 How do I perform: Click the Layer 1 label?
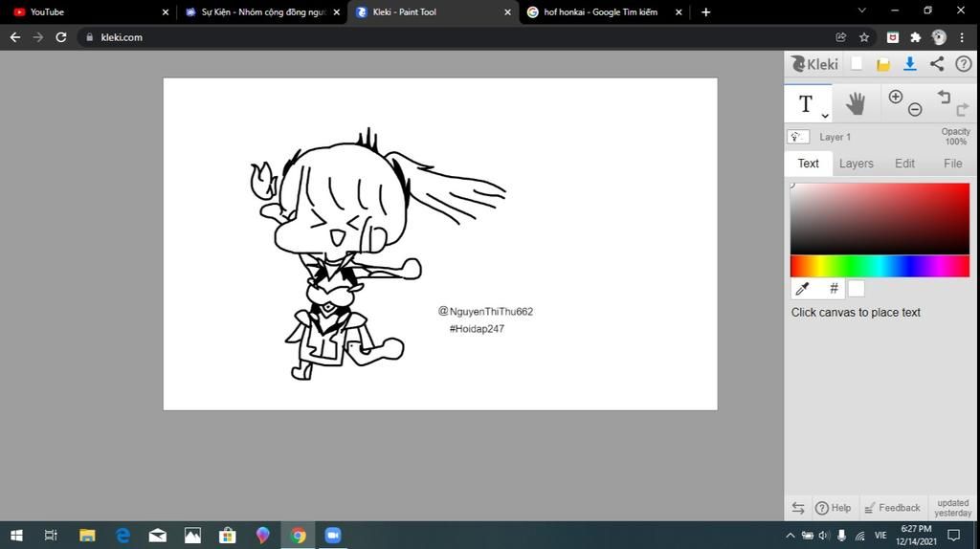click(835, 137)
